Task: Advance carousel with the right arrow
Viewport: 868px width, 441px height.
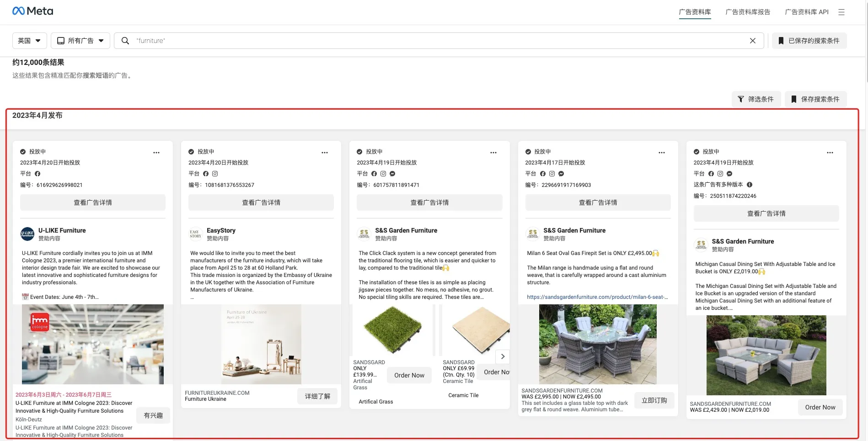Action: click(x=503, y=356)
